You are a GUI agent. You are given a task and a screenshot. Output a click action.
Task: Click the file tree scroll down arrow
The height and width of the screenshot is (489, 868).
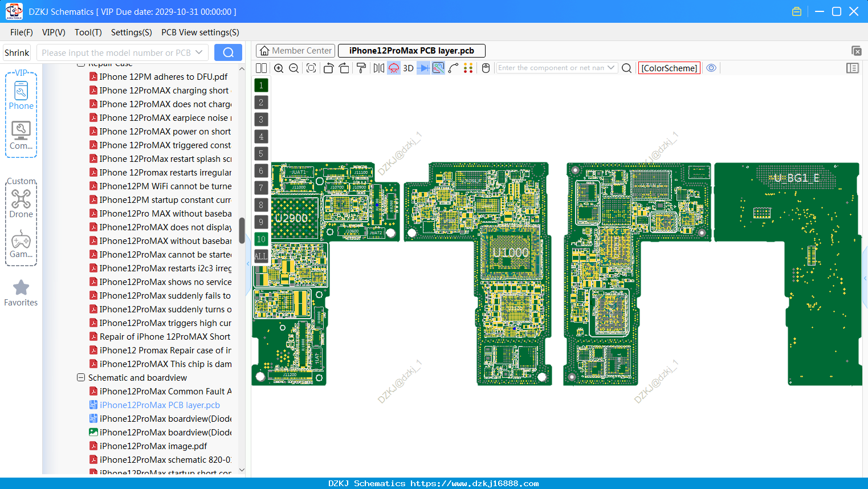[x=242, y=470]
